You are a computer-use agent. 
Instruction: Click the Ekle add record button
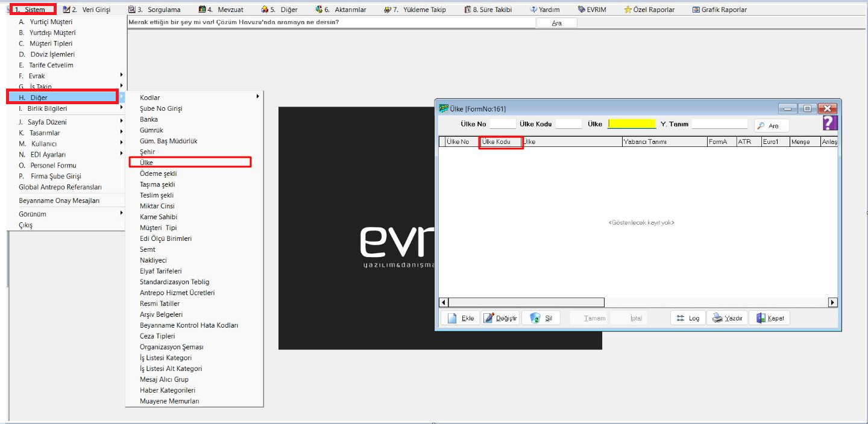coord(461,318)
